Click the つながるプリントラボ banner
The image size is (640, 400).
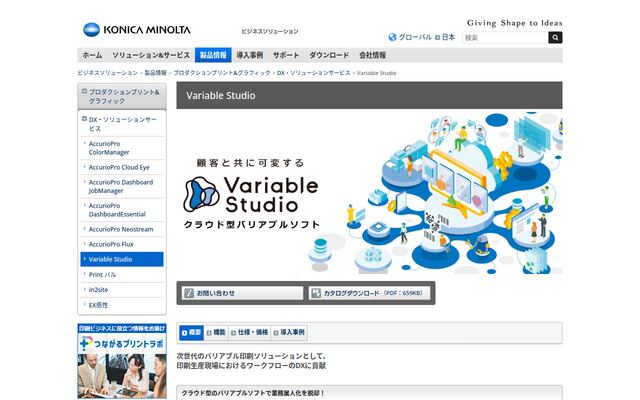[x=122, y=361]
